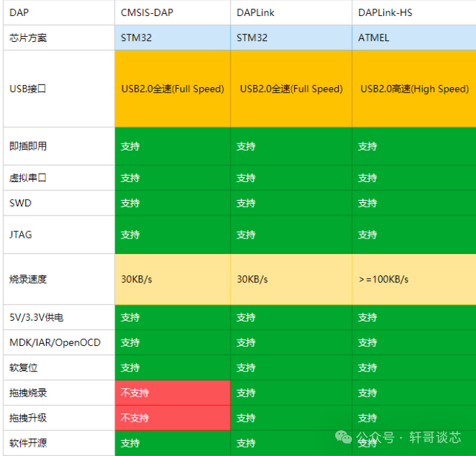Screen dimensions: 476x456
Task: Click 30KB/s cell under CMSIS-DAP
Action: pyautogui.click(x=172, y=279)
